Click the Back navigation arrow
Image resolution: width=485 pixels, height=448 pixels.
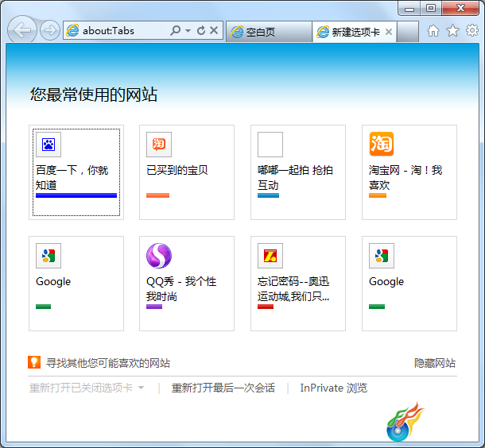[22, 30]
